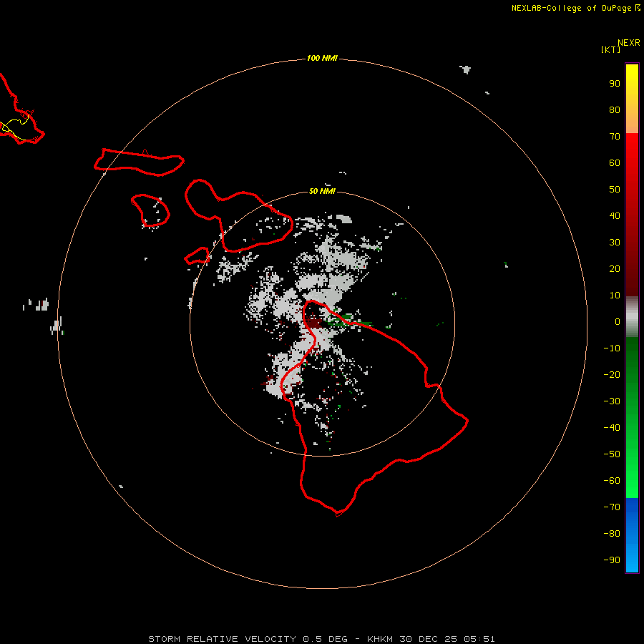644x644 pixels.
Task: Click the Molokai island outline
Action: tap(139, 162)
